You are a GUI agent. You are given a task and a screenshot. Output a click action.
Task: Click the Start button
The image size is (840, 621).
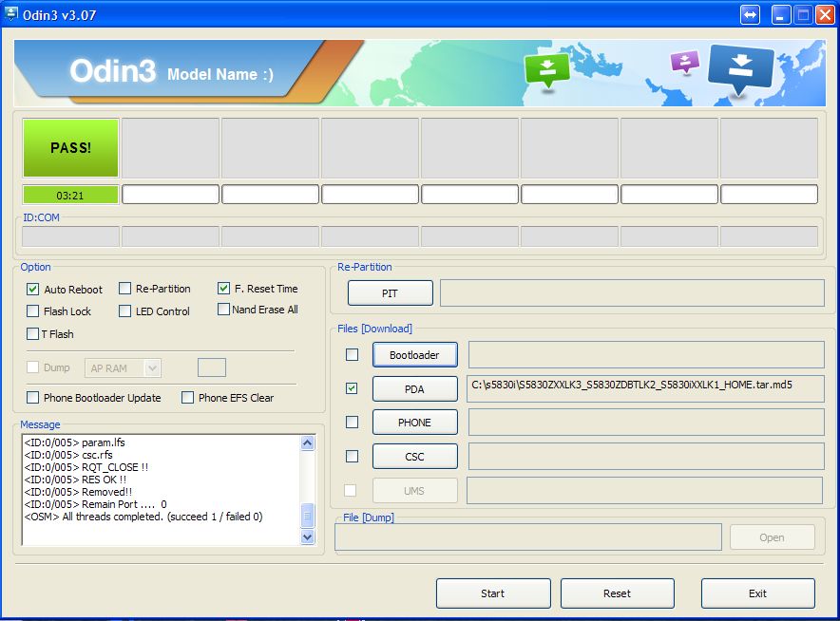[493, 593]
